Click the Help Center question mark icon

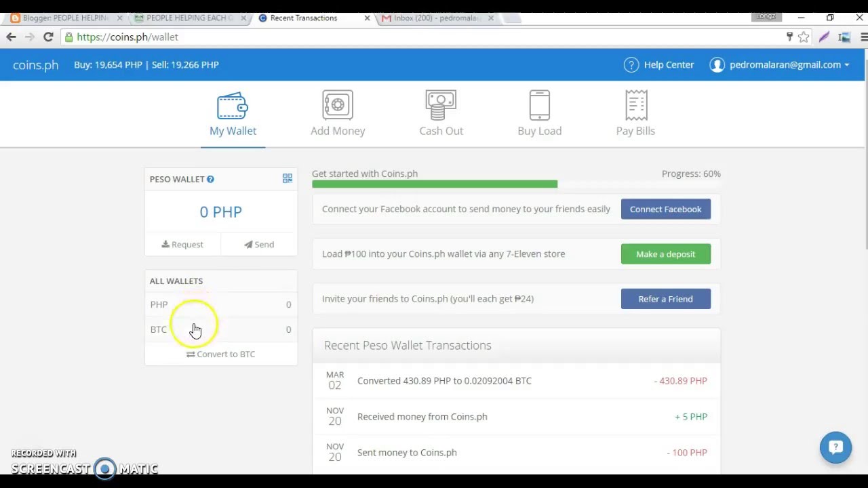tap(631, 65)
